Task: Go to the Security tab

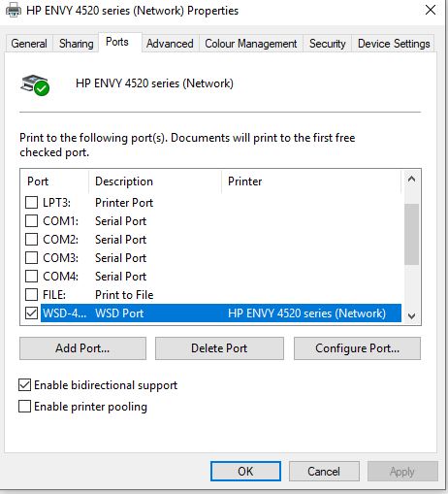Action: [328, 44]
